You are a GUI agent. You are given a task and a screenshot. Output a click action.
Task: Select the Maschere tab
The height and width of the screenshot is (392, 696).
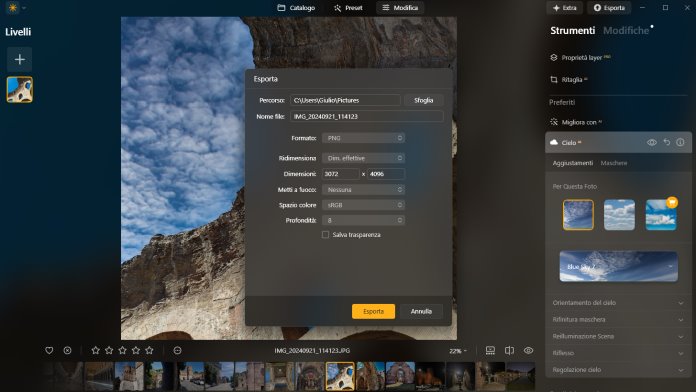pos(614,163)
